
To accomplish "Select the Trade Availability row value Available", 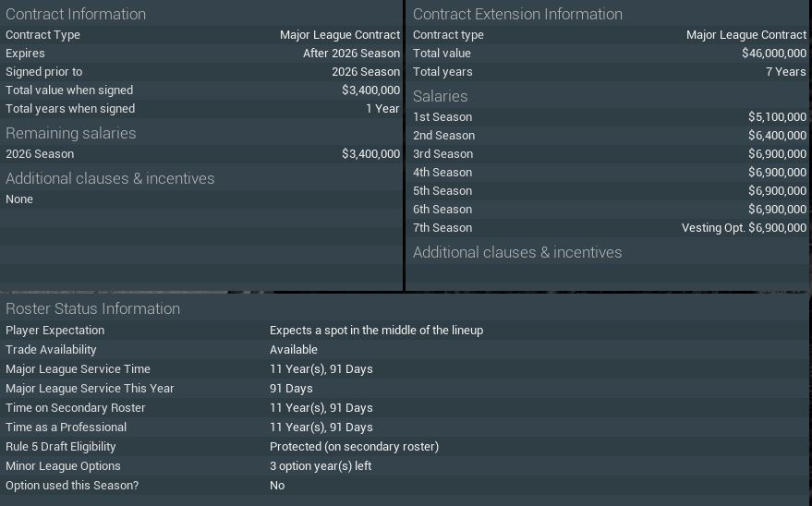I will pos(293,350).
